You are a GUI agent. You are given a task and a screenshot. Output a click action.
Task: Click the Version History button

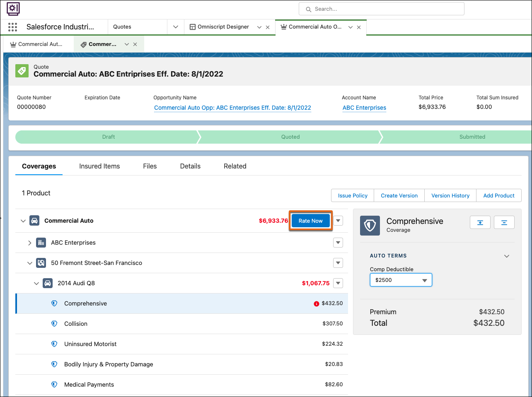(450, 196)
